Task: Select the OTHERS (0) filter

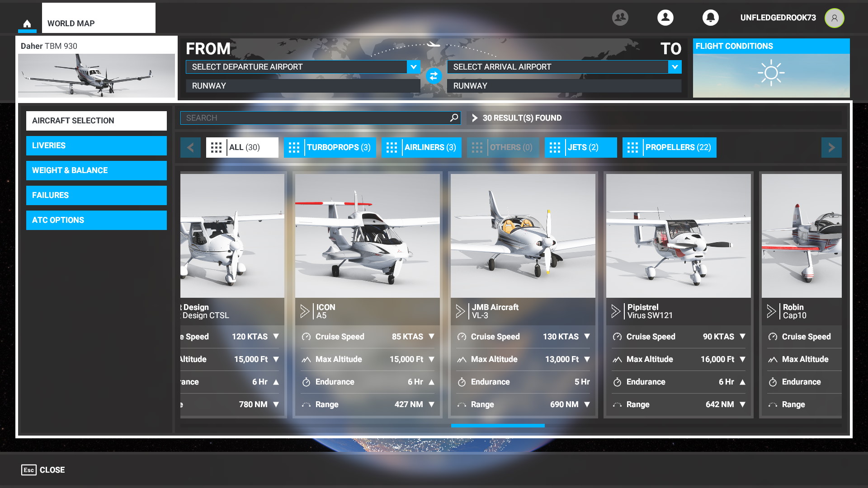Action: [x=503, y=147]
